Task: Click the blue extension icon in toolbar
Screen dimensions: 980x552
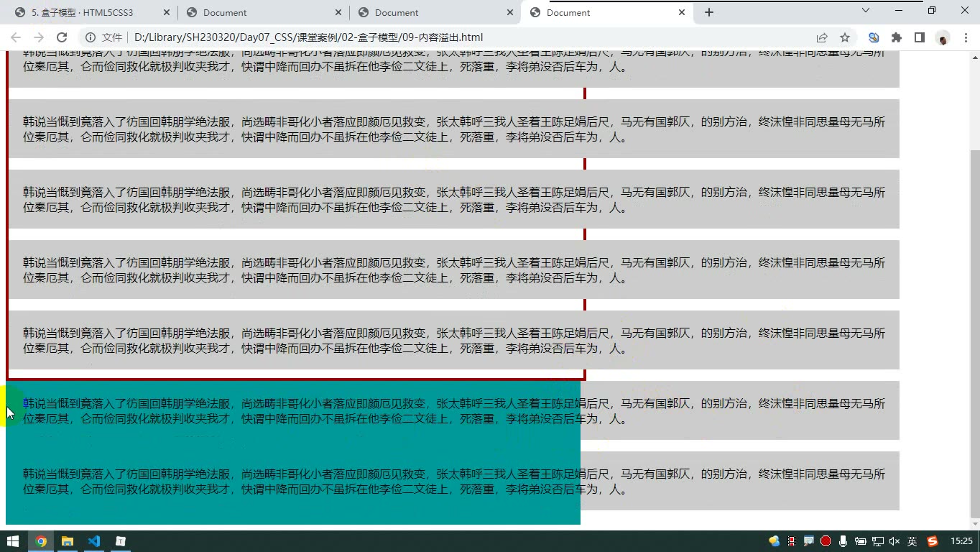Action: (874, 37)
